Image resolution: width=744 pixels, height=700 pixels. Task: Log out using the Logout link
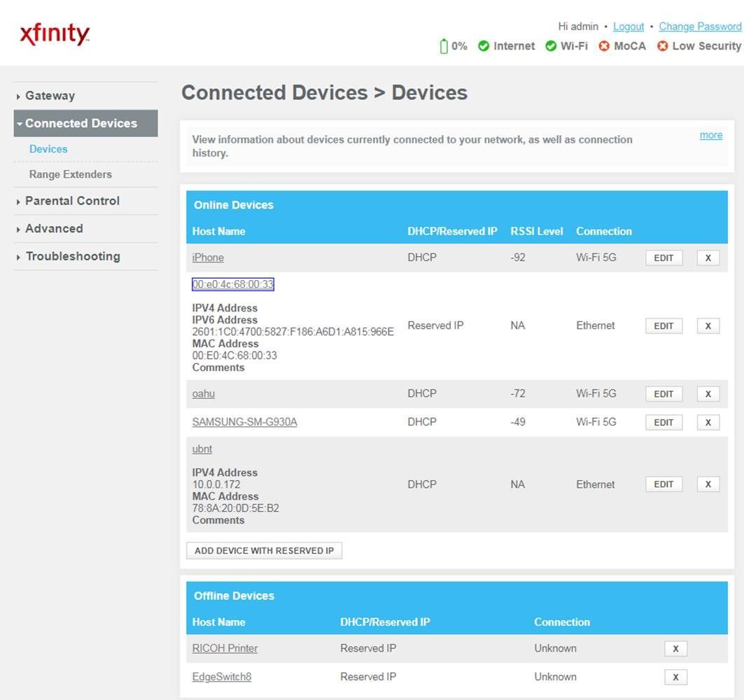tap(628, 27)
